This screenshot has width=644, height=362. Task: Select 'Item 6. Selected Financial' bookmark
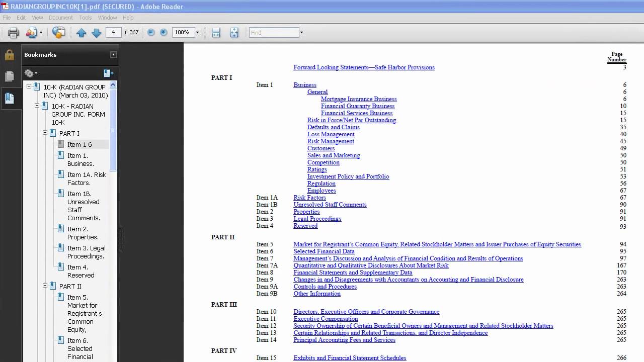[80, 348]
